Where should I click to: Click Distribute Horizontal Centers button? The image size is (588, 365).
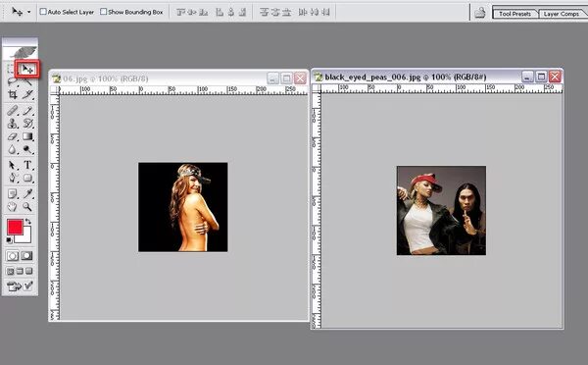pyautogui.click(x=315, y=12)
